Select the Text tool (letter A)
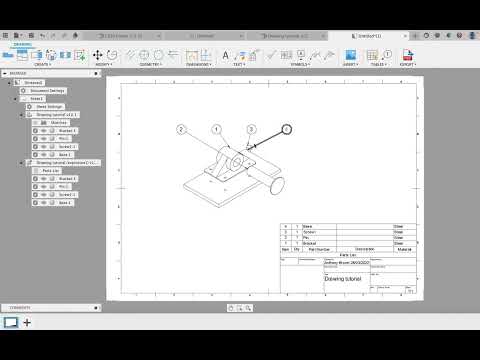Viewport: 480px width, 360px height. click(226, 55)
